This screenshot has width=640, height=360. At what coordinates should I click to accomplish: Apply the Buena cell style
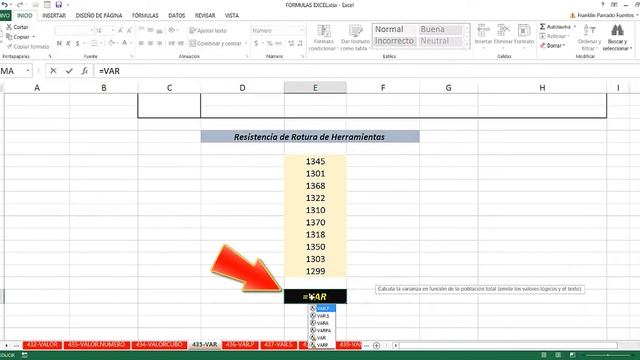coord(440,29)
